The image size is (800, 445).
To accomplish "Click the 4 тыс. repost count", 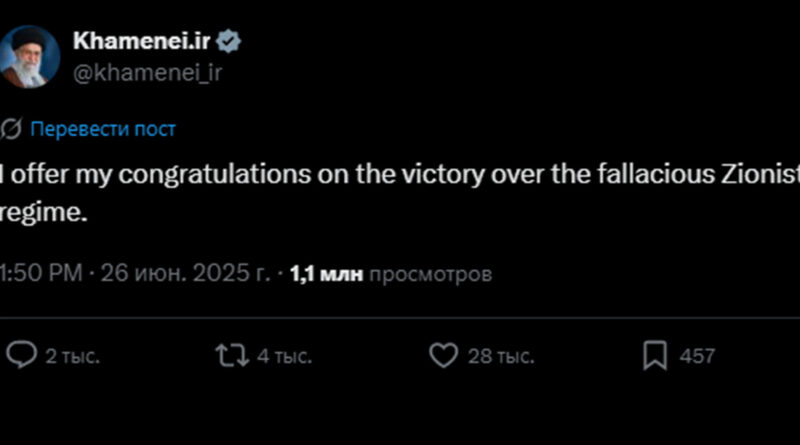I will tap(284, 356).
